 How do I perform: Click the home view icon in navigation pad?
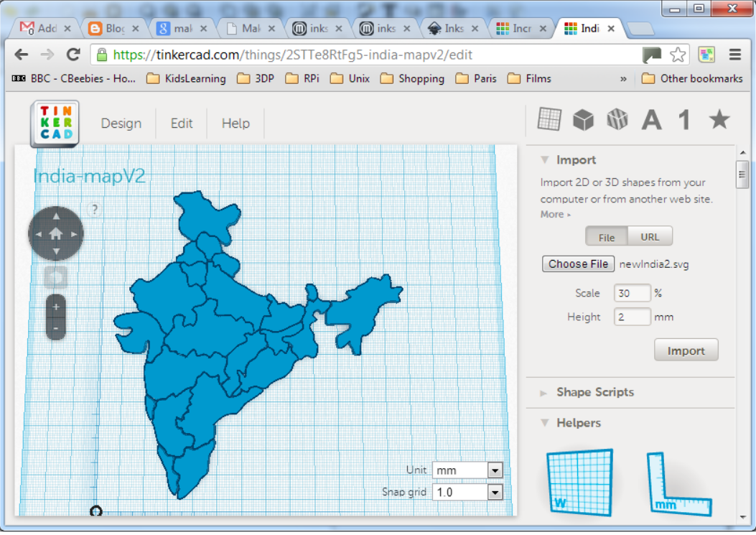pyautogui.click(x=56, y=233)
